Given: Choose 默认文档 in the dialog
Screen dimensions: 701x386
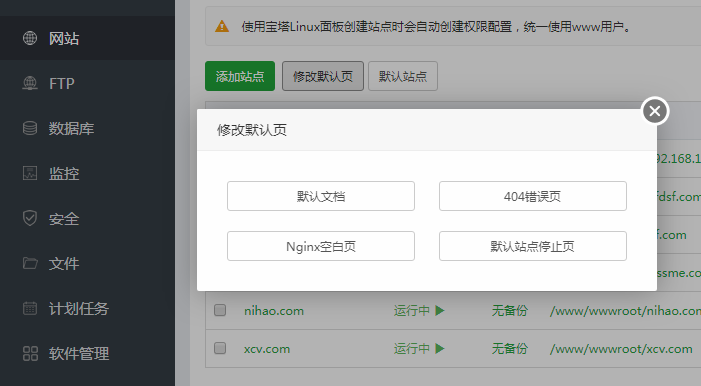Looking at the screenshot, I should (x=321, y=196).
